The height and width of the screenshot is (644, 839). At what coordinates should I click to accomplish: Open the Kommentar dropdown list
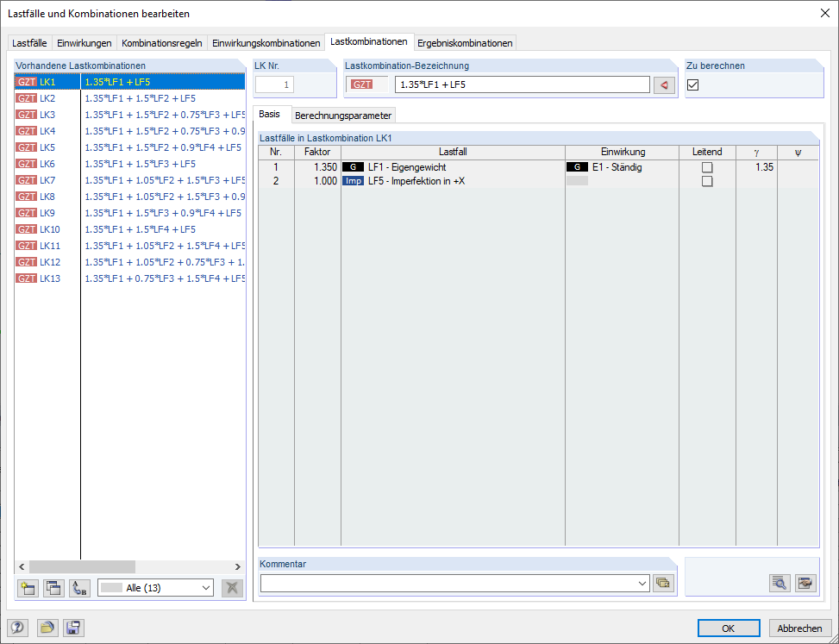click(642, 583)
